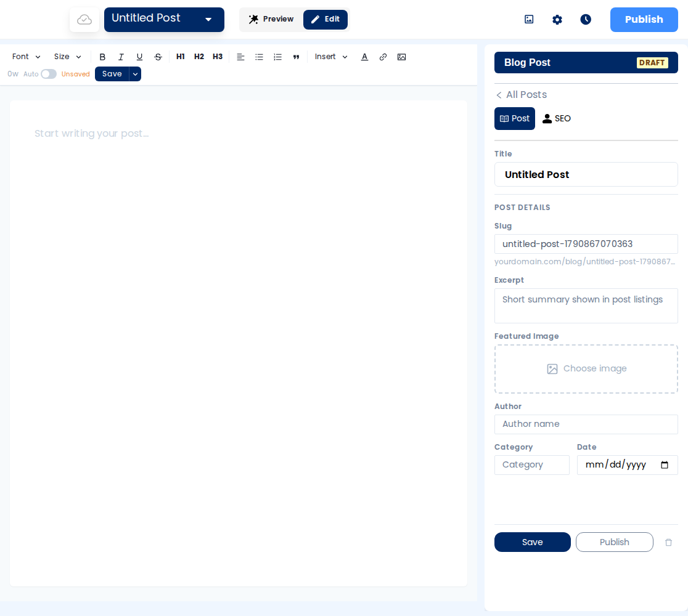688x616 pixels.
Task: Click the Category input field
Action: click(x=532, y=464)
